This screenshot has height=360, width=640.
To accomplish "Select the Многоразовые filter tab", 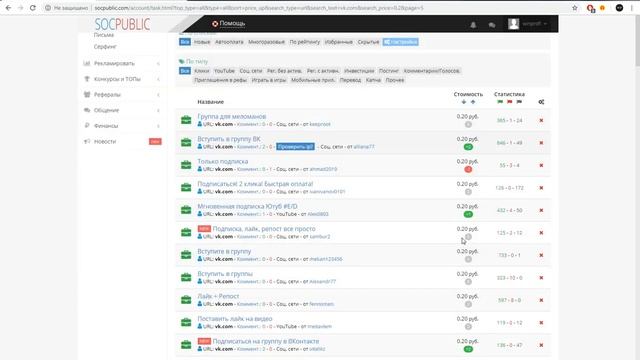I will click(267, 42).
